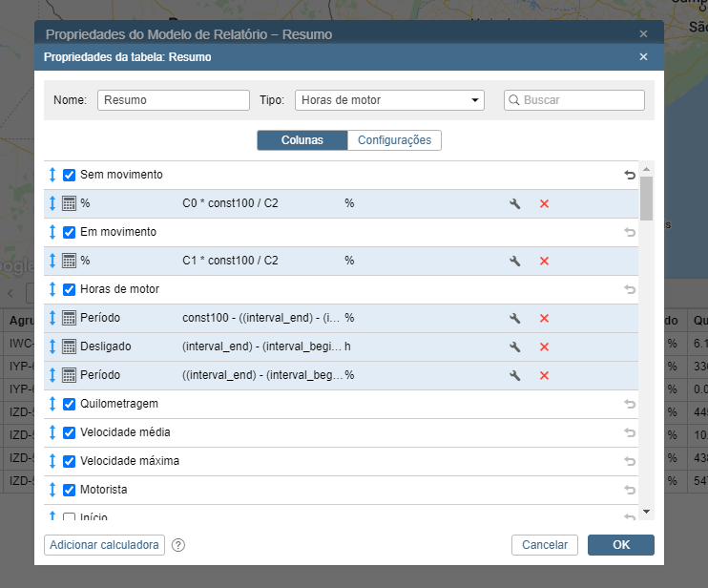The height and width of the screenshot is (588, 708).
Task: Click the help question mark icon
Action: pos(178,545)
